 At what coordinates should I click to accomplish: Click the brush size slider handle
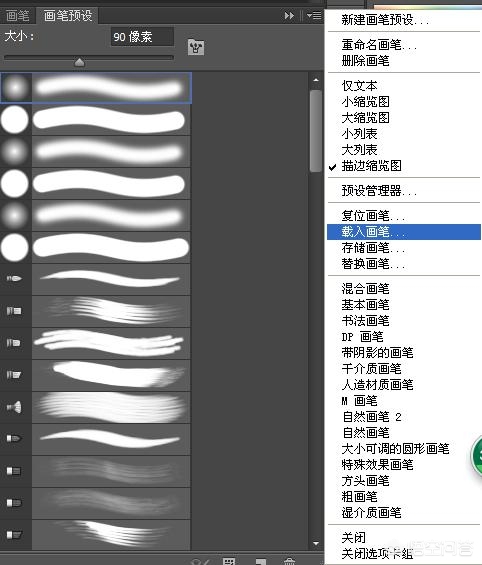pyautogui.click(x=79, y=62)
